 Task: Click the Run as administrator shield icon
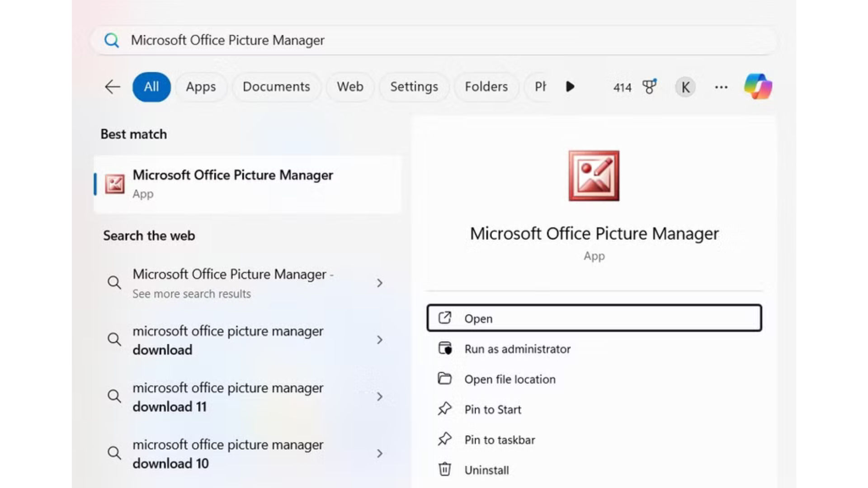click(445, 348)
